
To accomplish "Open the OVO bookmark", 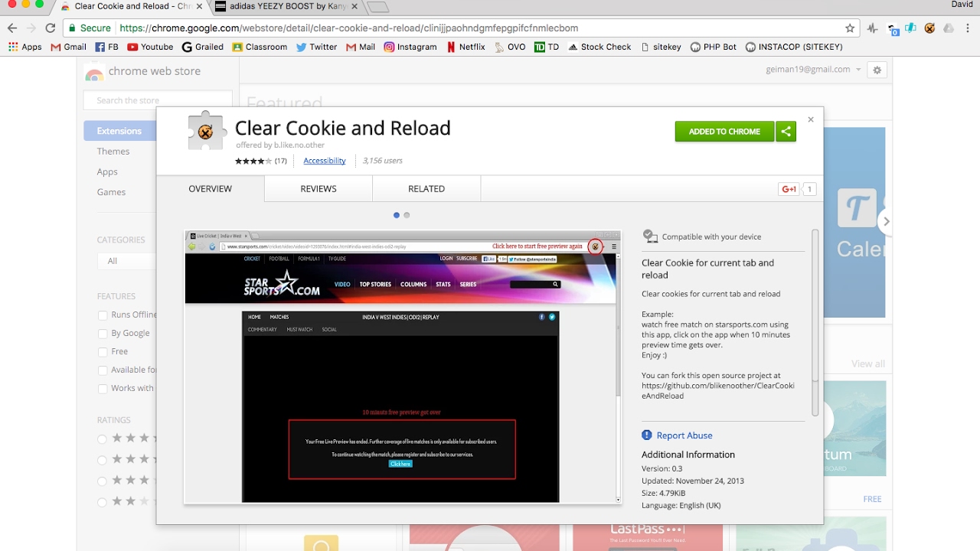I will 510,47.
